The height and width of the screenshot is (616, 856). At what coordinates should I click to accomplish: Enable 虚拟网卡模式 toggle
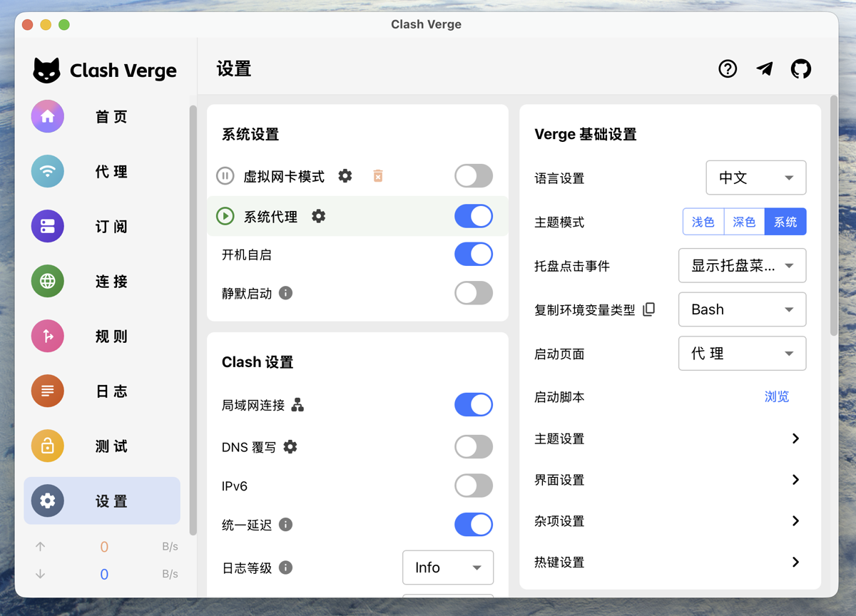473,175
